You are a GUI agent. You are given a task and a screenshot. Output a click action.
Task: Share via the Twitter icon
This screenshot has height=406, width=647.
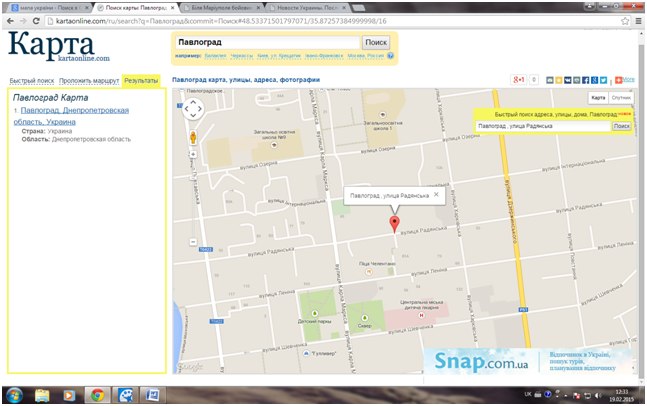(x=604, y=80)
